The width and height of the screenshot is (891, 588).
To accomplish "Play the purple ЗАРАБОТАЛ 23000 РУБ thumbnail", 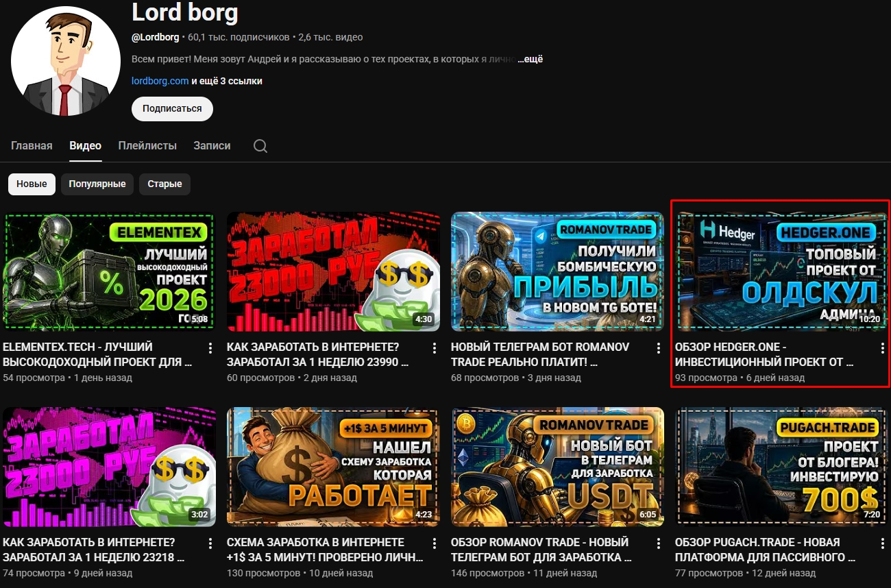I will point(109,467).
